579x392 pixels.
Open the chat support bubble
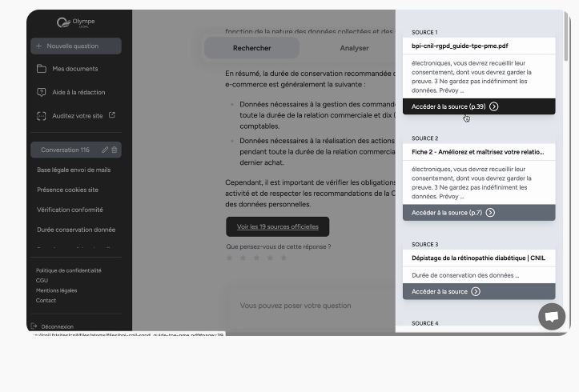click(551, 317)
